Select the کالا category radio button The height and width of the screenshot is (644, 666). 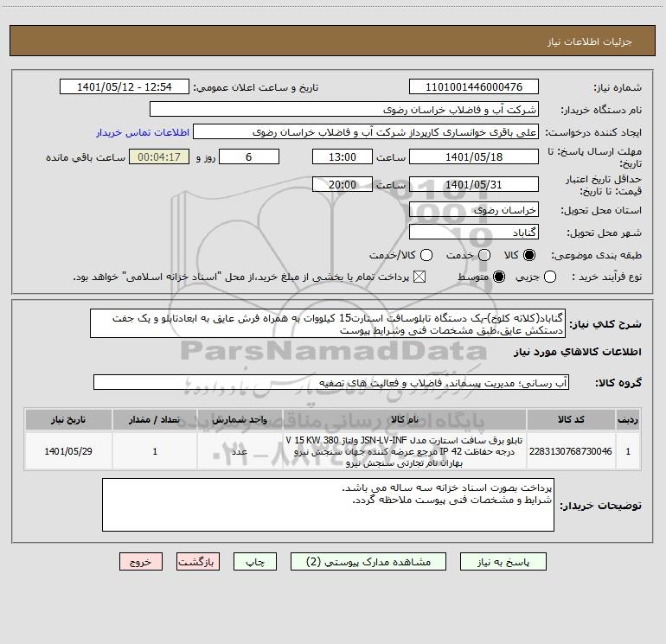[529, 255]
